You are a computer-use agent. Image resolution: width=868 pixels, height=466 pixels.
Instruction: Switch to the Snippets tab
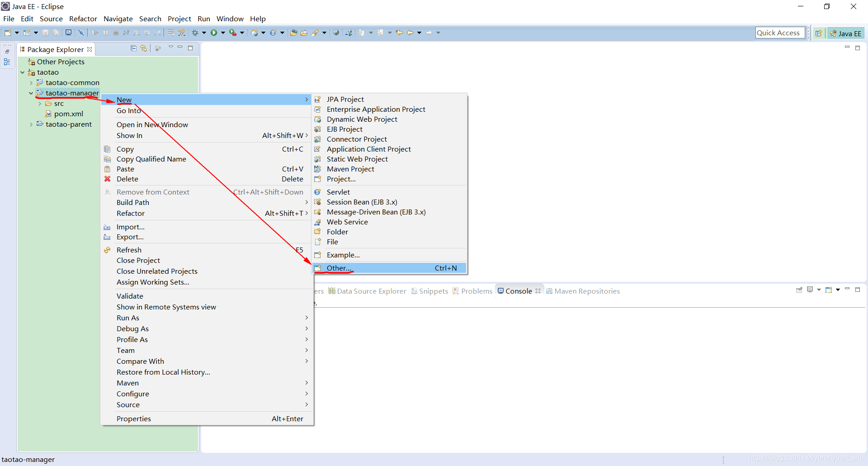pyautogui.click(x=430, y=291)
